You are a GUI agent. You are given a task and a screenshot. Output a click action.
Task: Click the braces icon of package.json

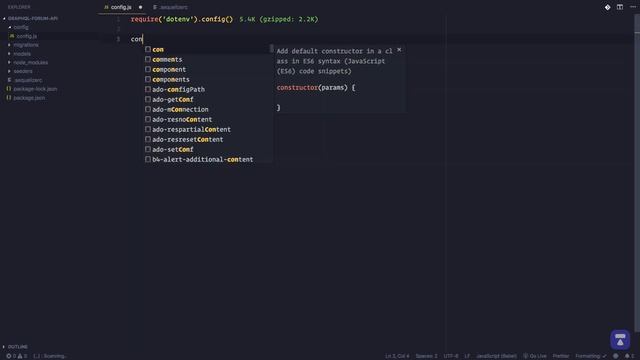click(x=9, y=98)
